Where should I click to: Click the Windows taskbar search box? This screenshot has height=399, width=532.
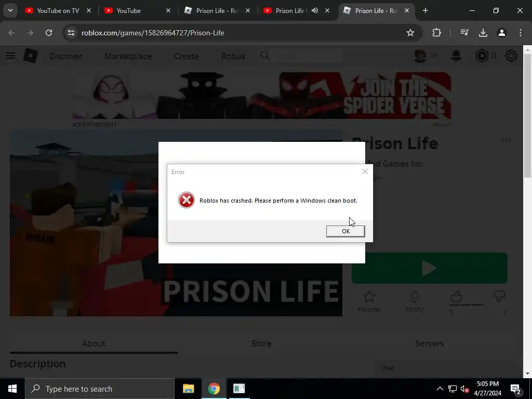100,389
